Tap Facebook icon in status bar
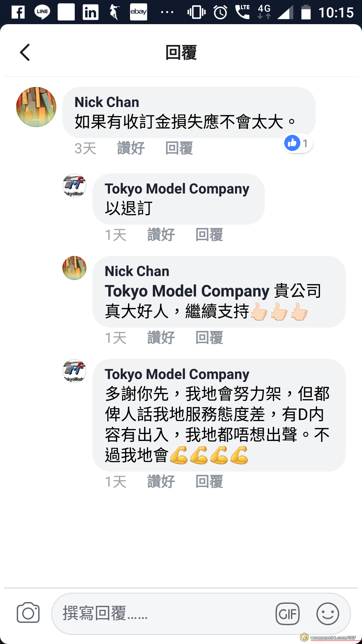 tap(18, 13)
